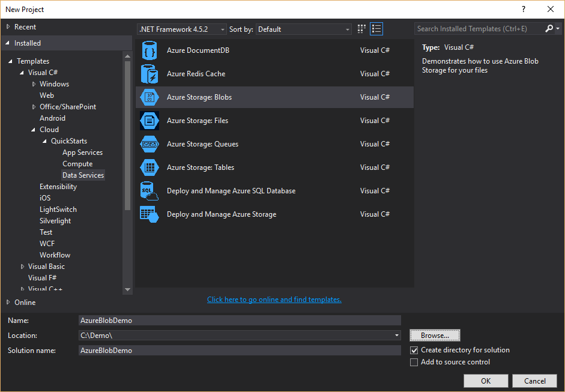This screenshot has width=565, height=392.
Task: Click the Deploy and Manage Azure SQL Database icon
Action: click(149, 191)
